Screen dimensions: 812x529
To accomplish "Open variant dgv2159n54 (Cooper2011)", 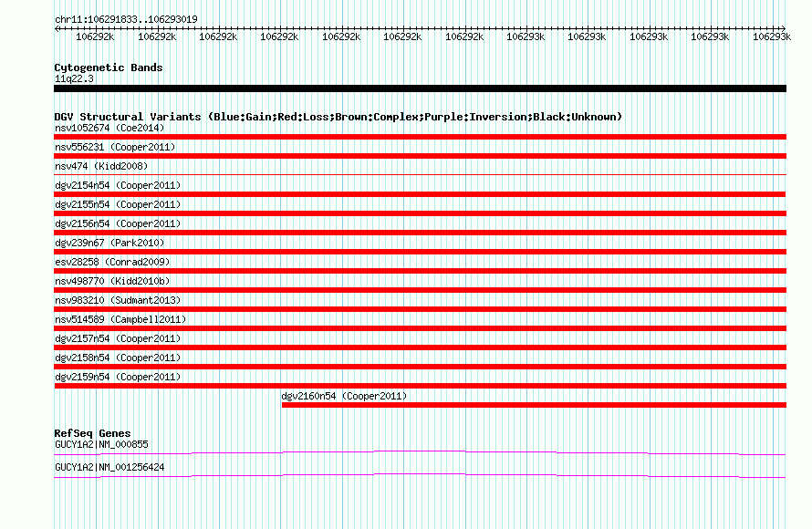I will click(420, 386).
